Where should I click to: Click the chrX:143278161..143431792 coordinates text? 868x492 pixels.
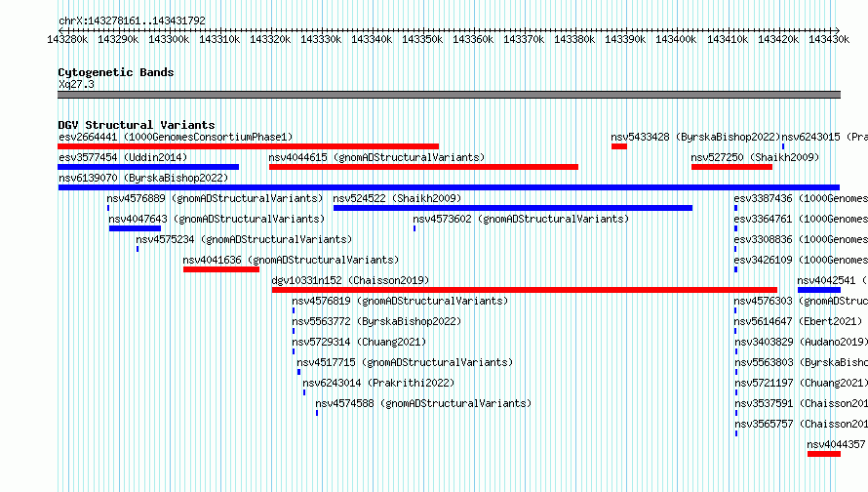[x=132, y=20]
